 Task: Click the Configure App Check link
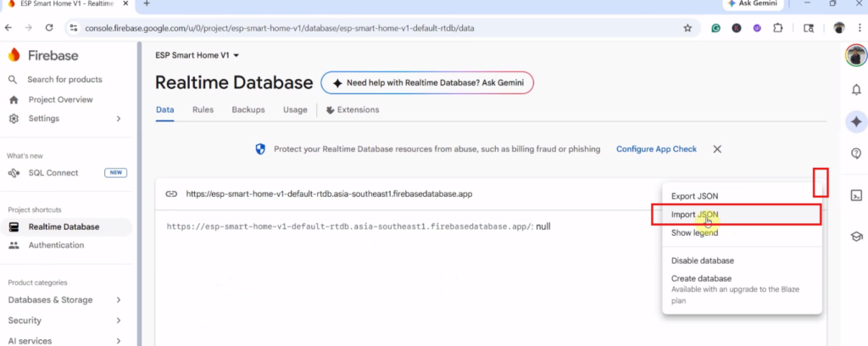click(x=657, y=149)
